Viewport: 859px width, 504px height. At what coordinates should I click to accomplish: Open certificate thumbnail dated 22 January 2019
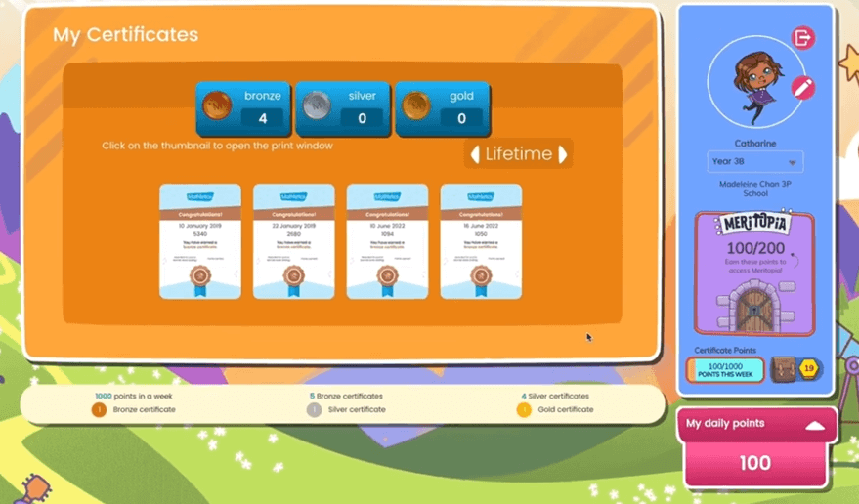coord(293,241)
